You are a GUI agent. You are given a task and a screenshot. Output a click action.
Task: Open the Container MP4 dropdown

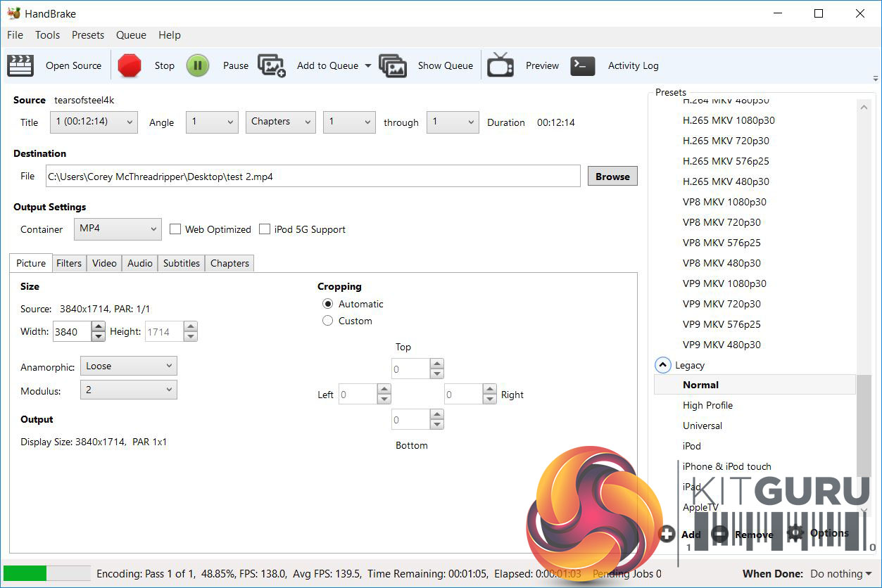click(118, 229)
